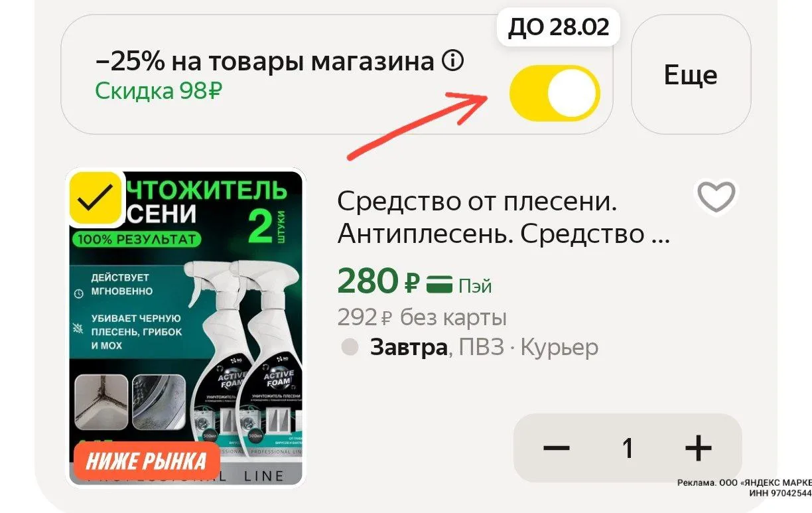
Task: Uncheck the yellow product selection checkbox
Action: 97,198
